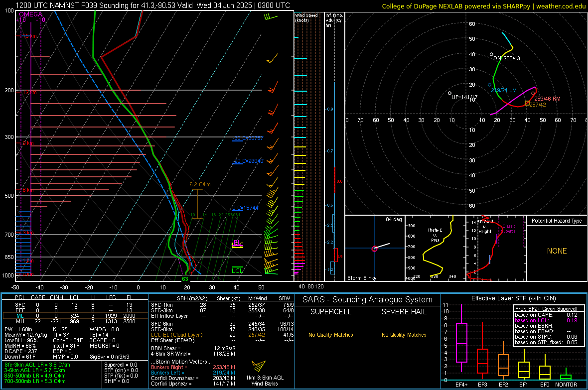Click the Potential Hazard Type header
This screenshot has height=390, width=588.
tap(557, 221)
